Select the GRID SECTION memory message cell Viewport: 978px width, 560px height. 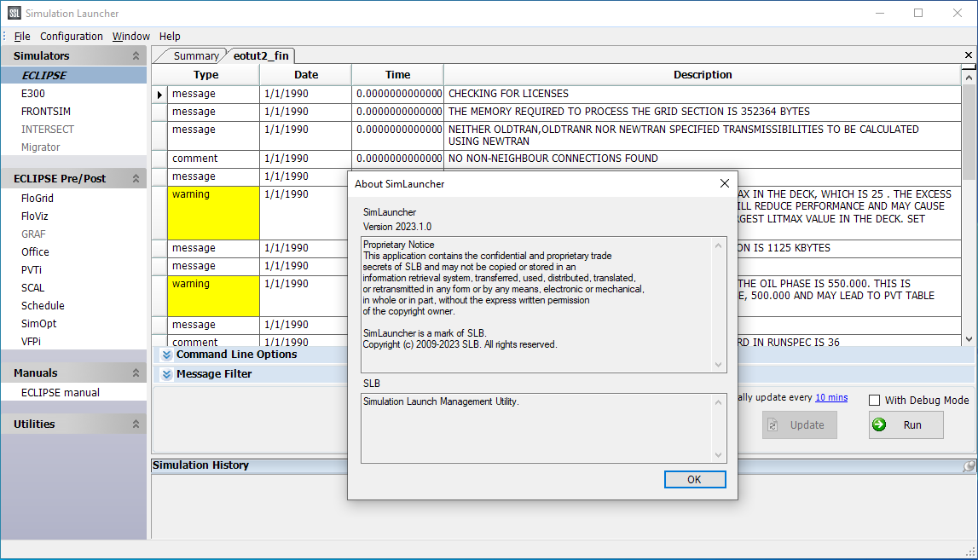click(x=703, y=112)
